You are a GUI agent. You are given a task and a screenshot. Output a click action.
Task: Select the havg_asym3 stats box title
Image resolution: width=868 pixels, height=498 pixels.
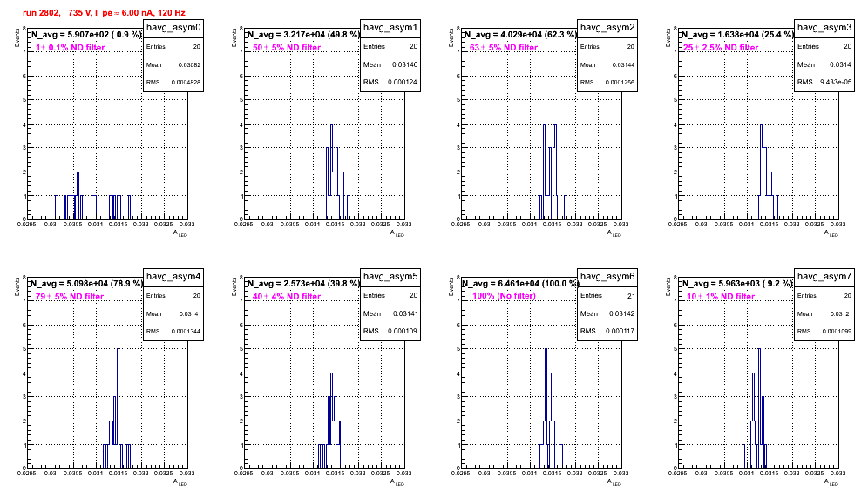824,27
